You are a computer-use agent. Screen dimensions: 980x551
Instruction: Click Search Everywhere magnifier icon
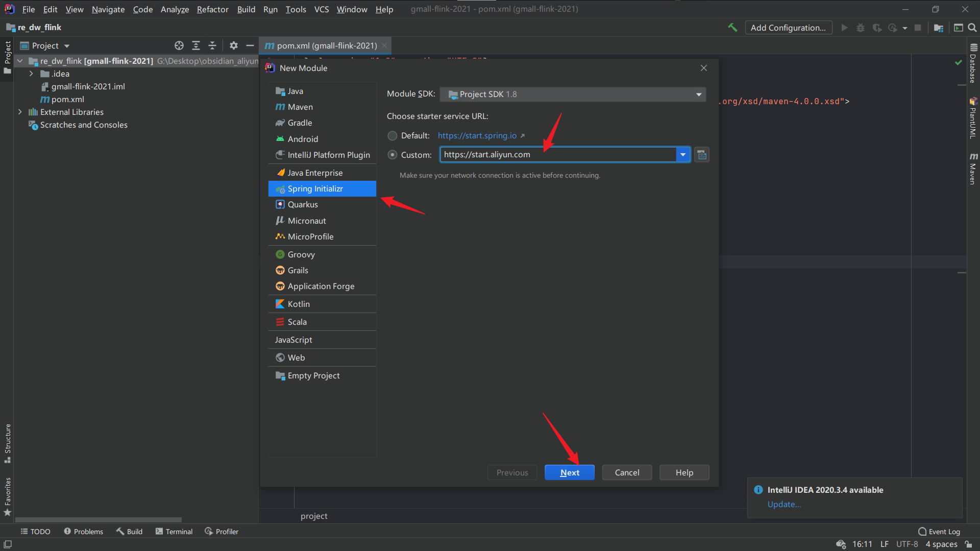point(973,28)
